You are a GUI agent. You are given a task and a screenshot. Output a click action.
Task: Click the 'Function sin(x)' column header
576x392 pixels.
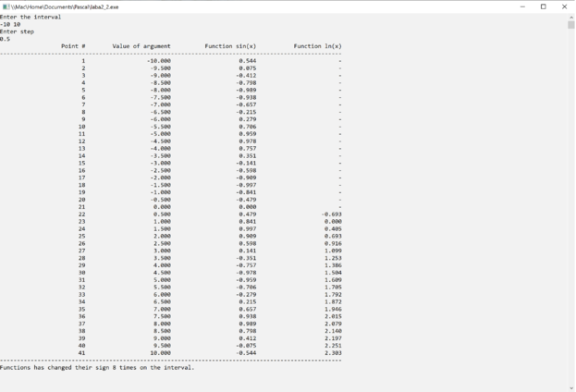(230, 46)
